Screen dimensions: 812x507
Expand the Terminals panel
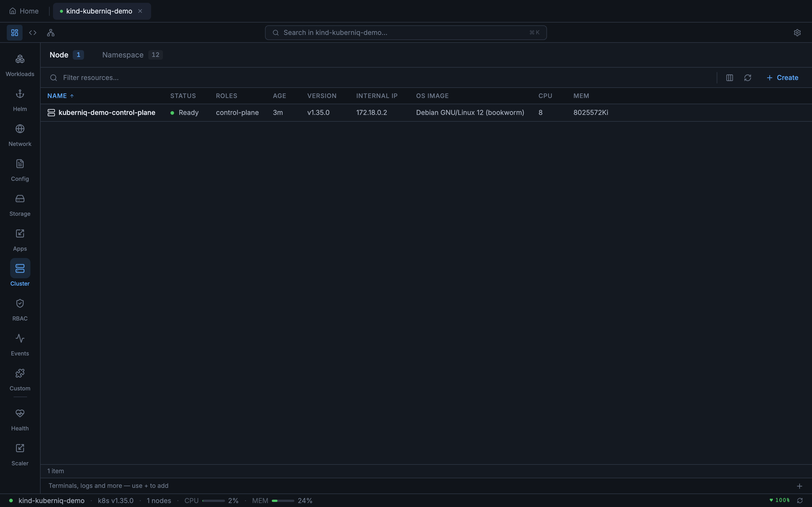[800, 486]
